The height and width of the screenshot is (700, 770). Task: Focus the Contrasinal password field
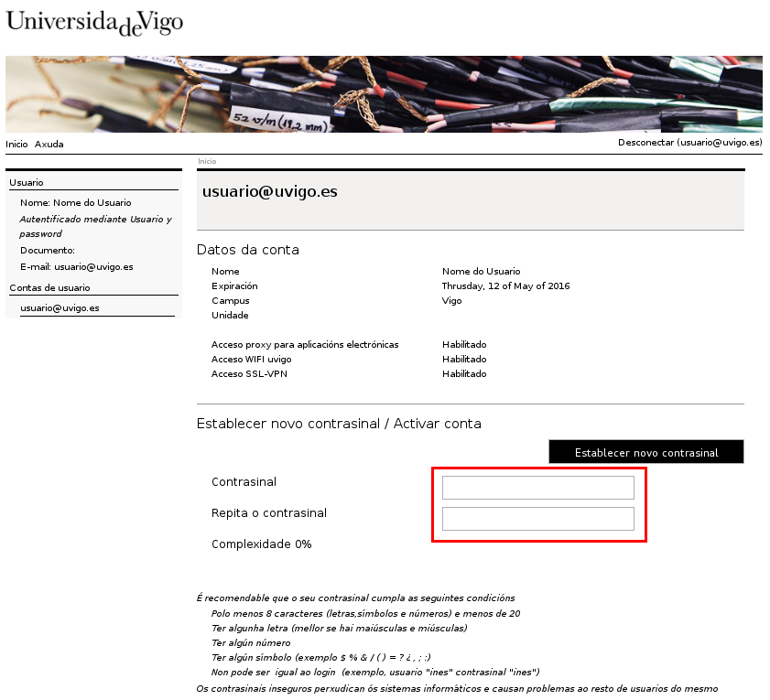[x=537, y=488]
